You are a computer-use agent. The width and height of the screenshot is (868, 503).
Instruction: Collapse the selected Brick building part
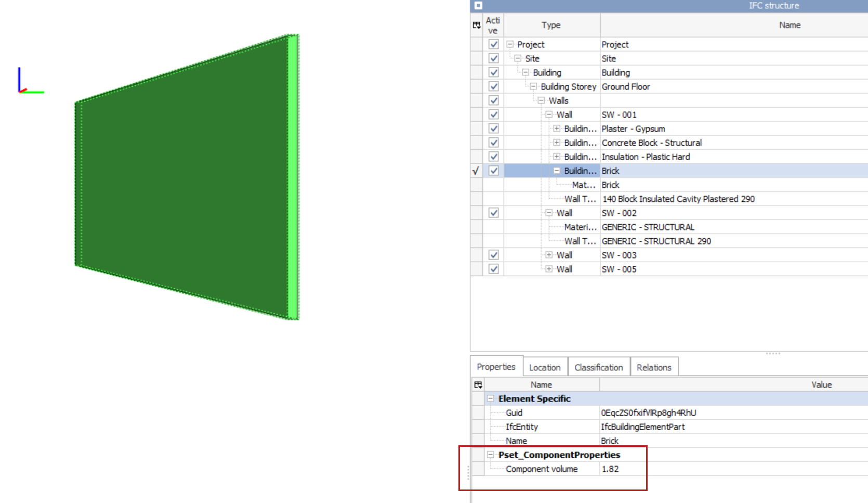(x=557, y=171)
